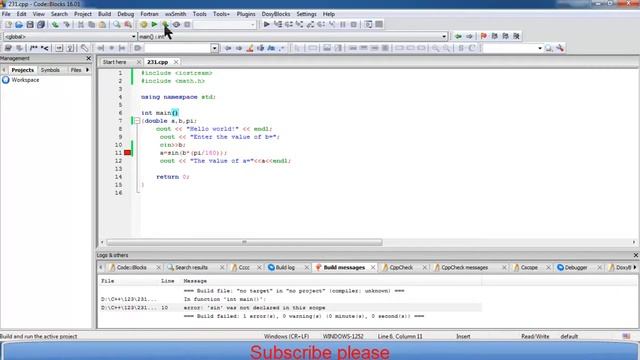Switch to the Symbols tab in Management
The image size is (640, 360).
(50, 70)
